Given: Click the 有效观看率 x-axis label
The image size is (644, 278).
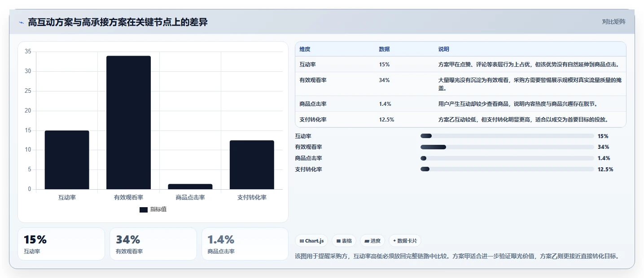Looking at the screenshot, I should click(x=128, y=197).
